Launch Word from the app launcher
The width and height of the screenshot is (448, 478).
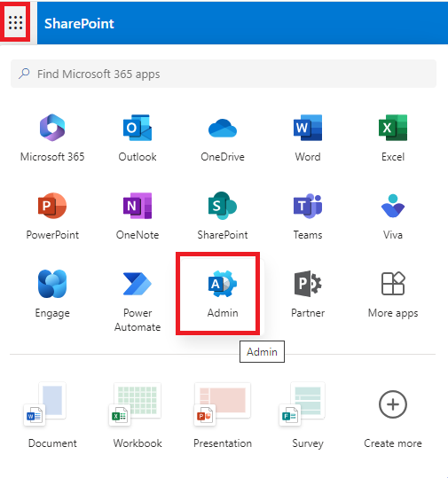(x=308, y=128)
